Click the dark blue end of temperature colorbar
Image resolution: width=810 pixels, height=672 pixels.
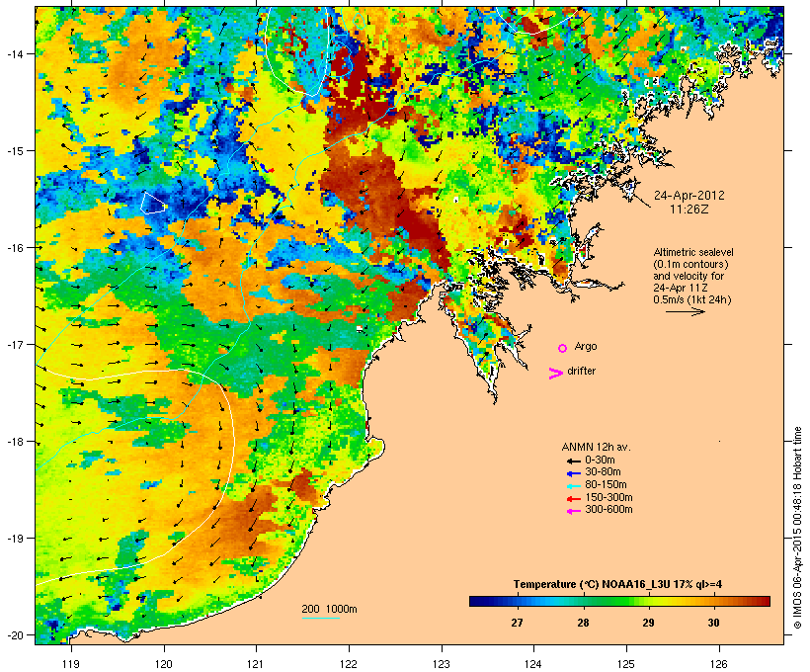coord(475,601)
